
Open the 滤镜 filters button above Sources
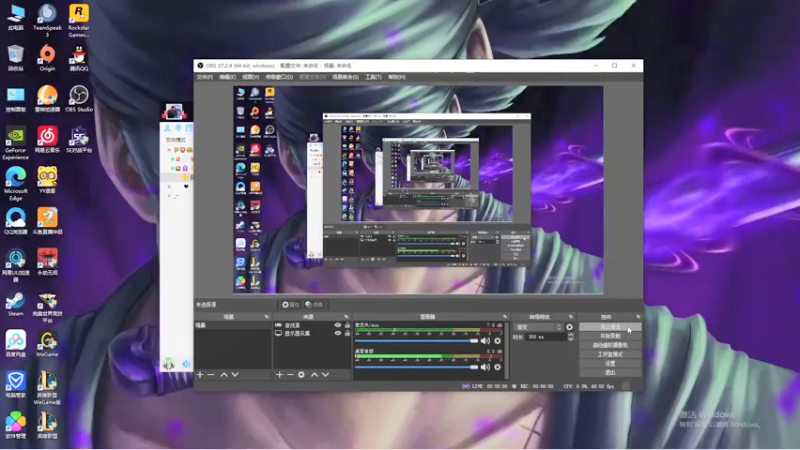(314, 305)
